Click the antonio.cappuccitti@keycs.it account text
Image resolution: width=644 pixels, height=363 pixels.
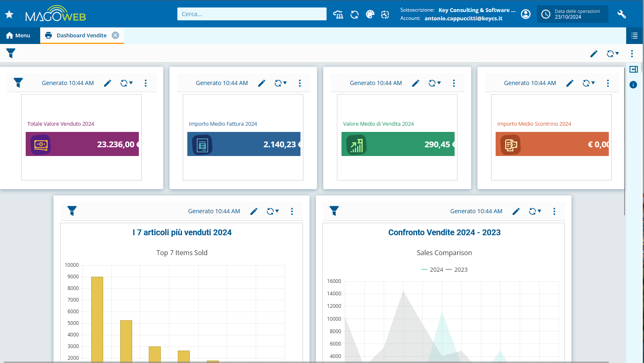(463, 18)
